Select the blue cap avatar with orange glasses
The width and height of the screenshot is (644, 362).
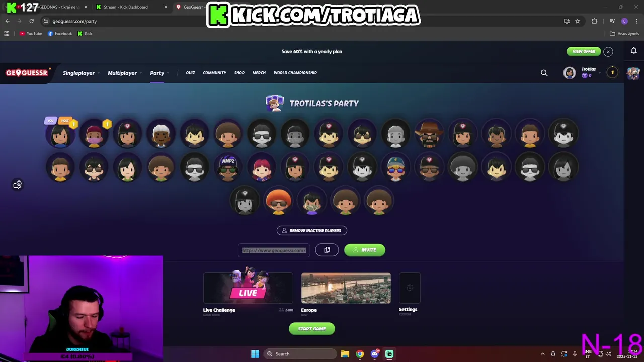point(396,167)
